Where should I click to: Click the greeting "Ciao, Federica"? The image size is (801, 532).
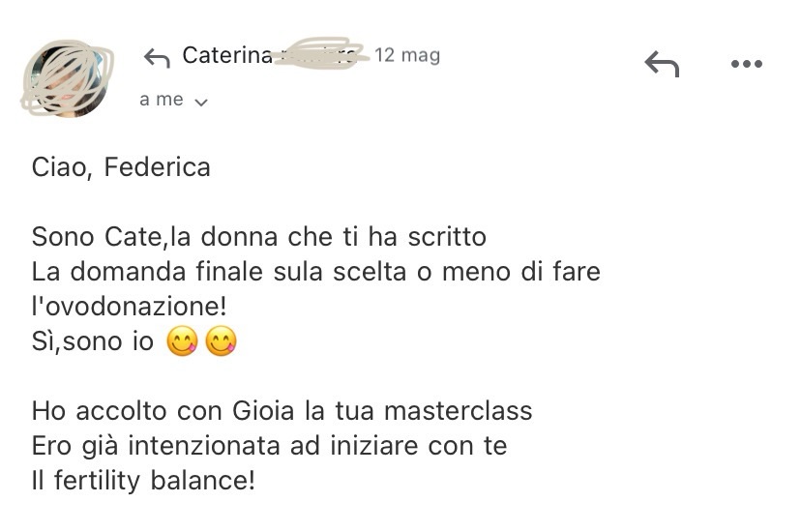coord(121,167)
